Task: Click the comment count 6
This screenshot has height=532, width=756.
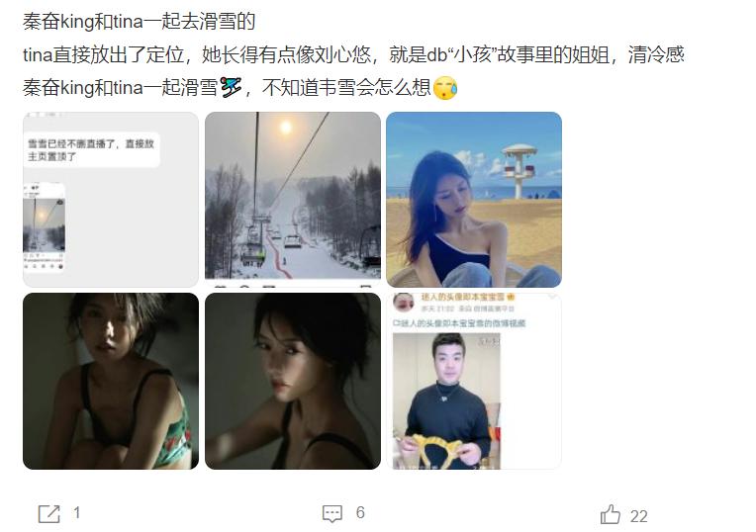Action: click(360, 513)
